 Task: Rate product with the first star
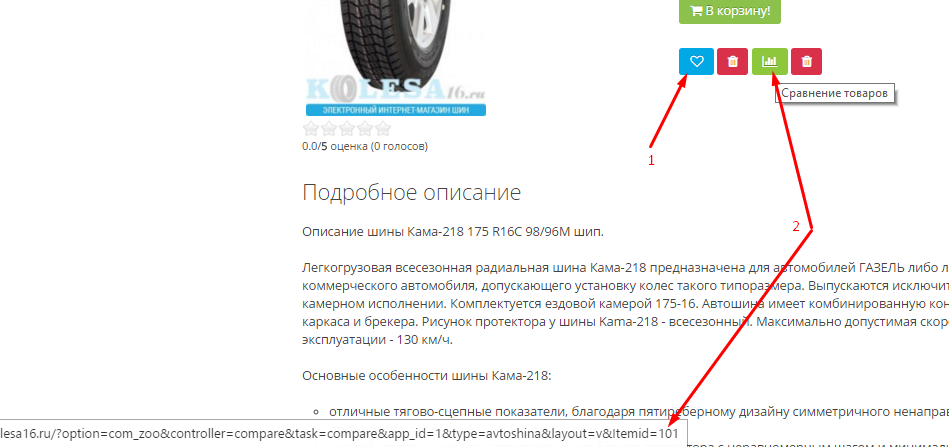(310, 128)
